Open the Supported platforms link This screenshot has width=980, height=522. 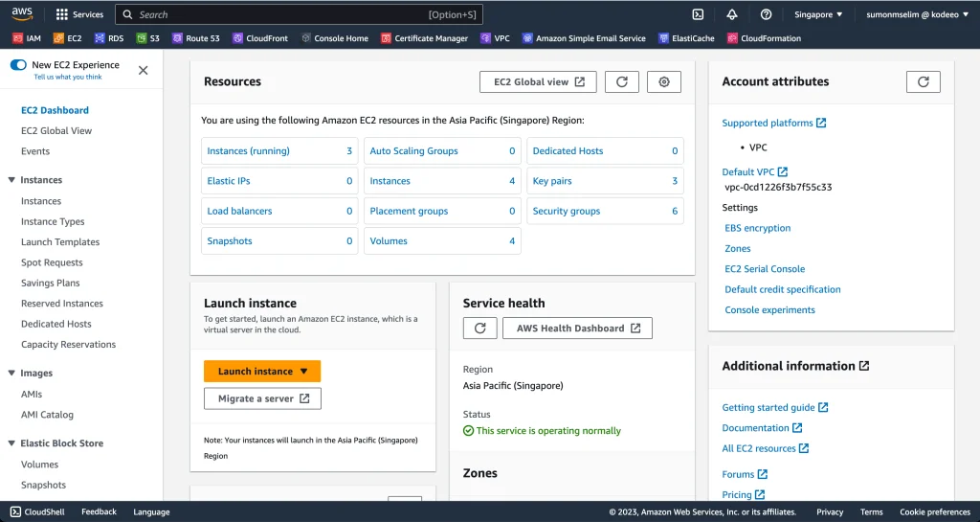(773, 124)
